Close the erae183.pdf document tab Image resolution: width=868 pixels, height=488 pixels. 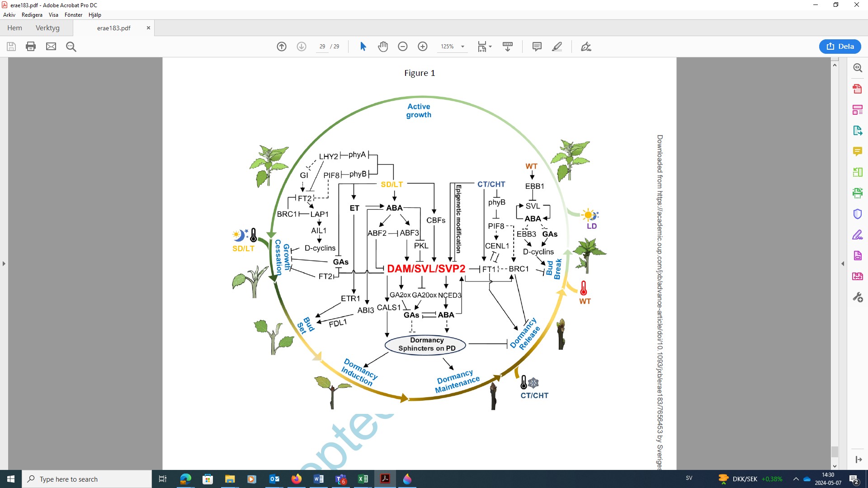[x=148, y=28]
